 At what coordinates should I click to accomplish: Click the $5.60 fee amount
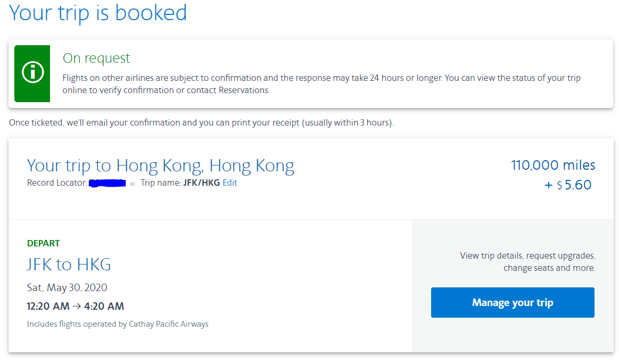pyautogui.click(x=574, y=185)
